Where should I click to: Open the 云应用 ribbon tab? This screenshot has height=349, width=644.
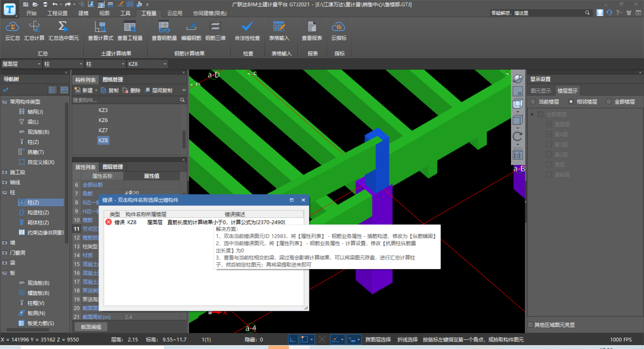click(x=175, y=13)
